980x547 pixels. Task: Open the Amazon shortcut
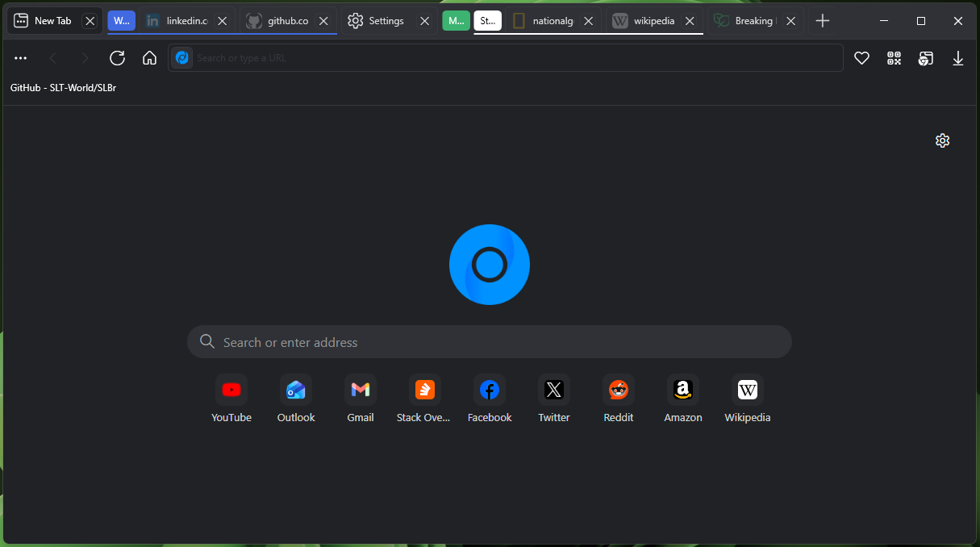pos(683,399)
